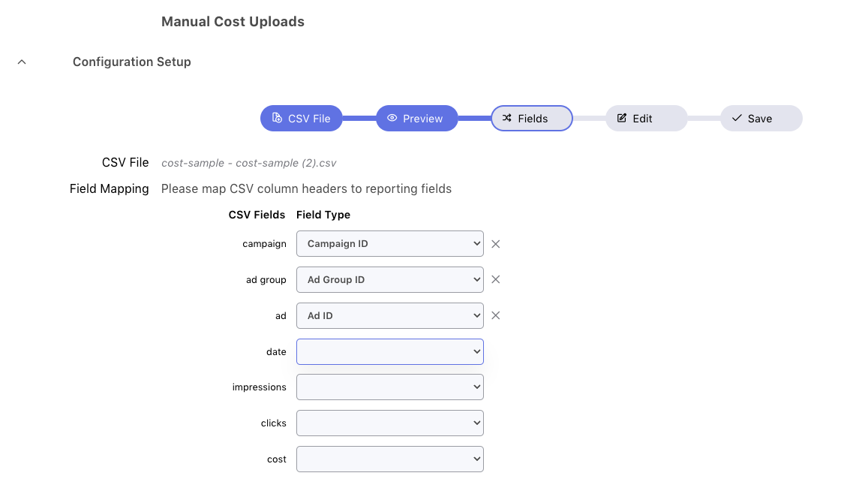Screen dimensions: 868x503
Task: Click the Configuration Setup heading
Action: point(132,62)
